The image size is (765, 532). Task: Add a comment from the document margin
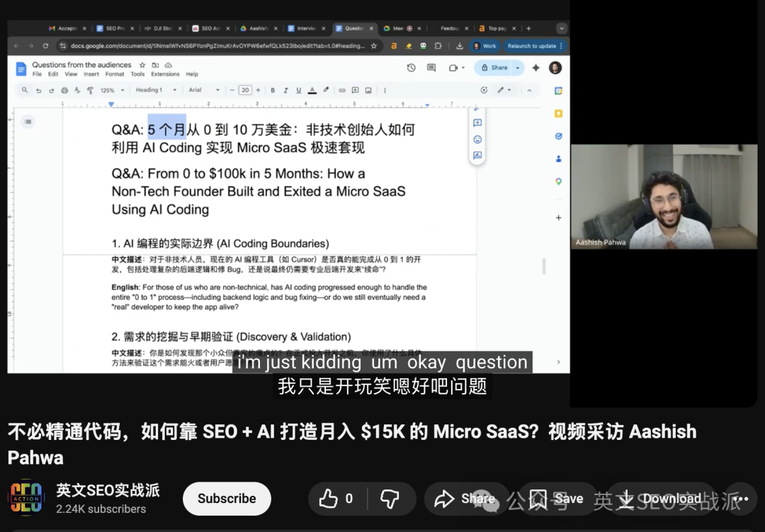click(x=477, y=123)
